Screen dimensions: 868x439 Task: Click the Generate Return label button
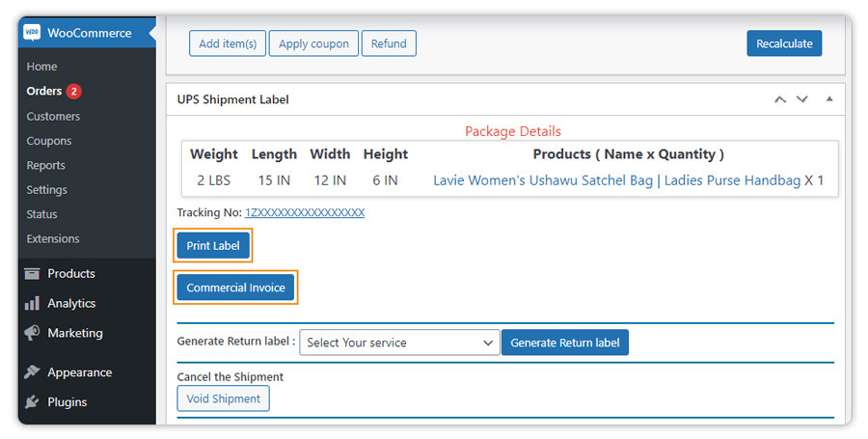564,343
